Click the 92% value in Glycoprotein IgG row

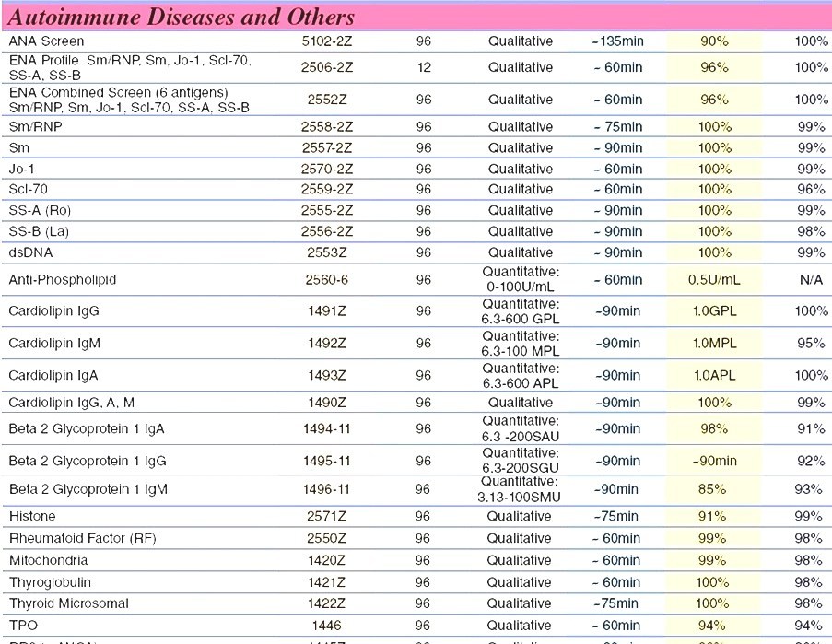811,461
